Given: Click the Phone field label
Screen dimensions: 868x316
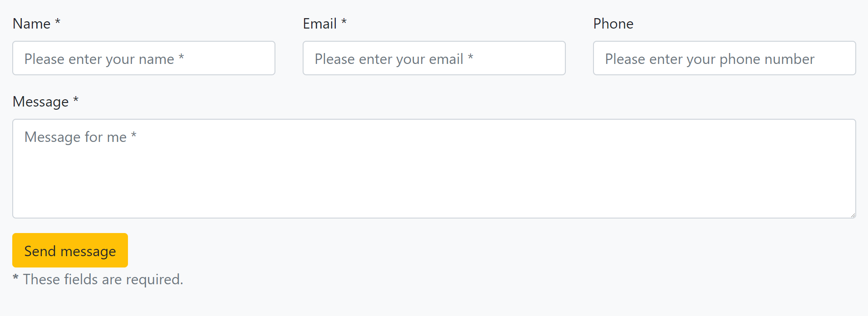Looking at the screenshot, I should pyautogui.click(x=613, y=24).
